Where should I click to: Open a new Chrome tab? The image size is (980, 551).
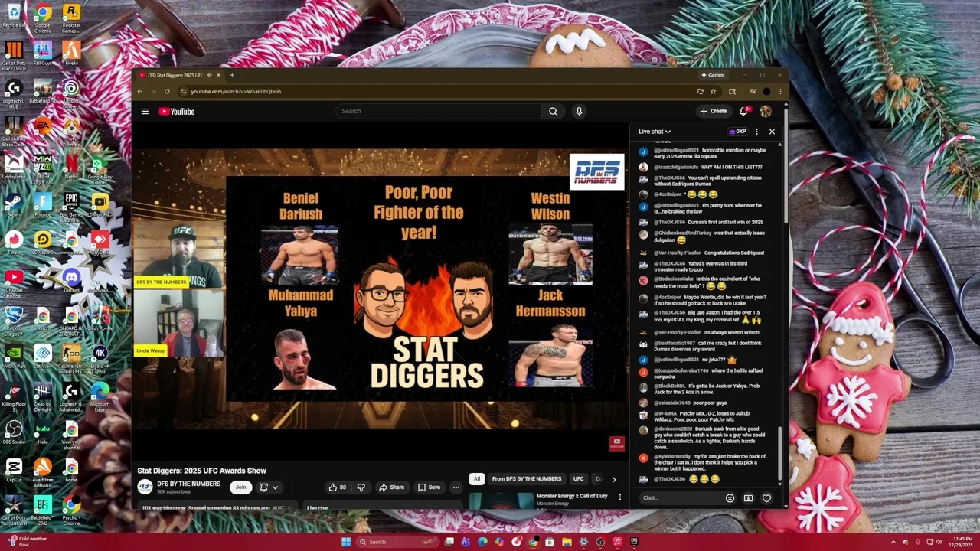tap(232, 75)
